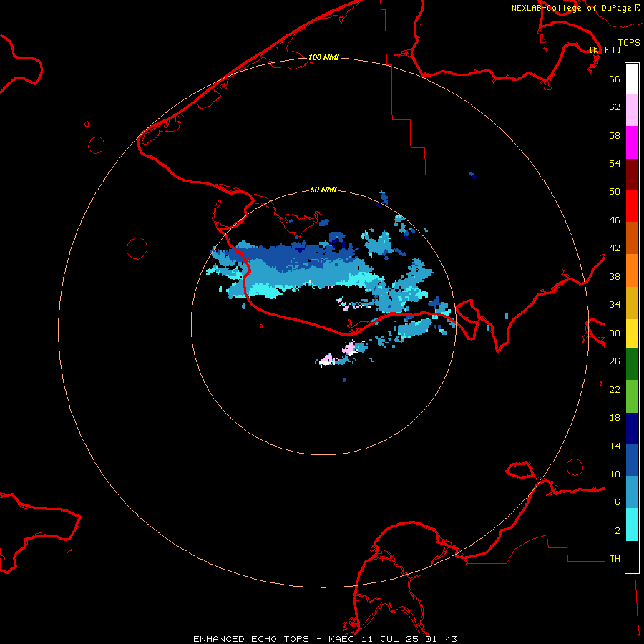Click the legend value "38"
Image resolution: width=644 pixels, height=644 pixels.
615,276
